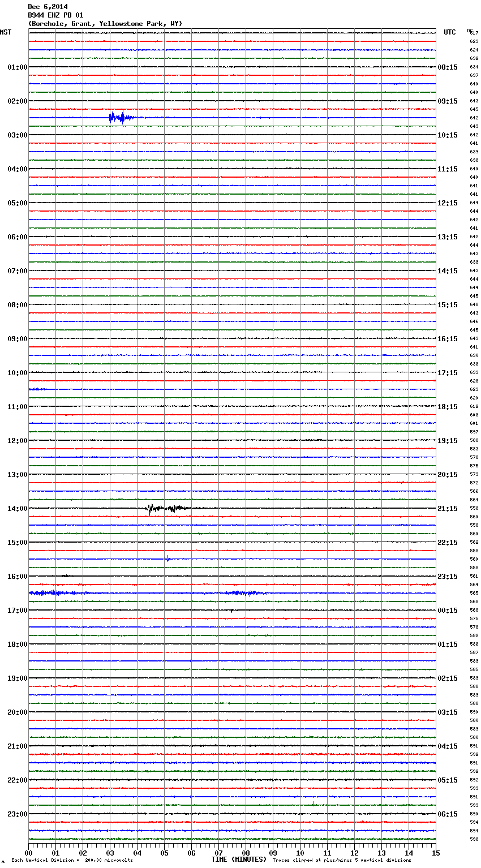Image resolution: width=481 pixels, height=868 pixels.
Task: Click the UTC time label '09:15'
Action: coord(448,101)
